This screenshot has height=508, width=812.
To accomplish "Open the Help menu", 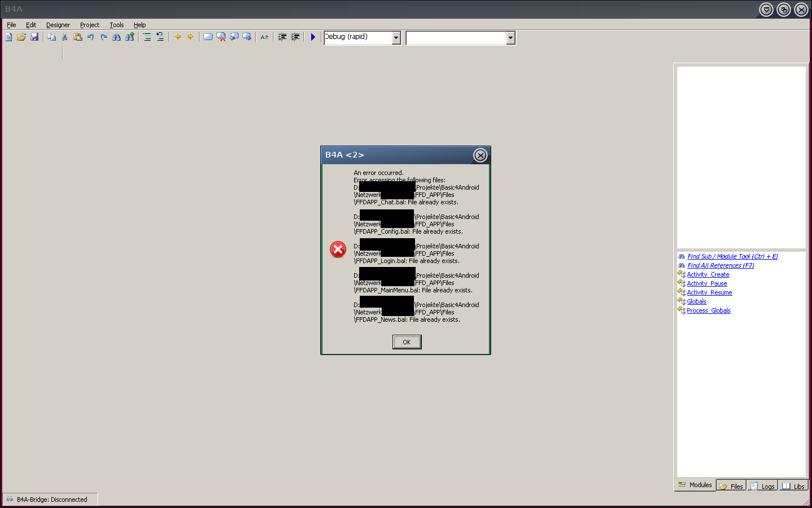I will pos(139,25).
